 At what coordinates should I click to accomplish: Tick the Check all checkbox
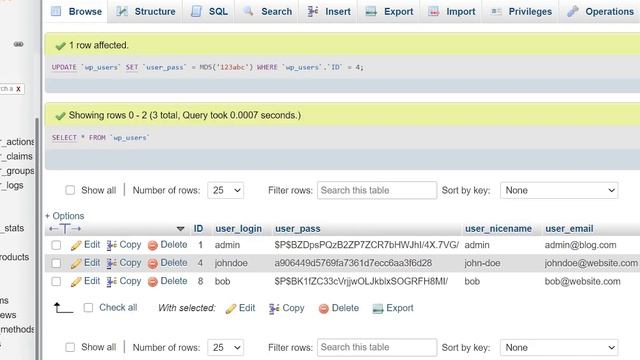tap(88, 307)
